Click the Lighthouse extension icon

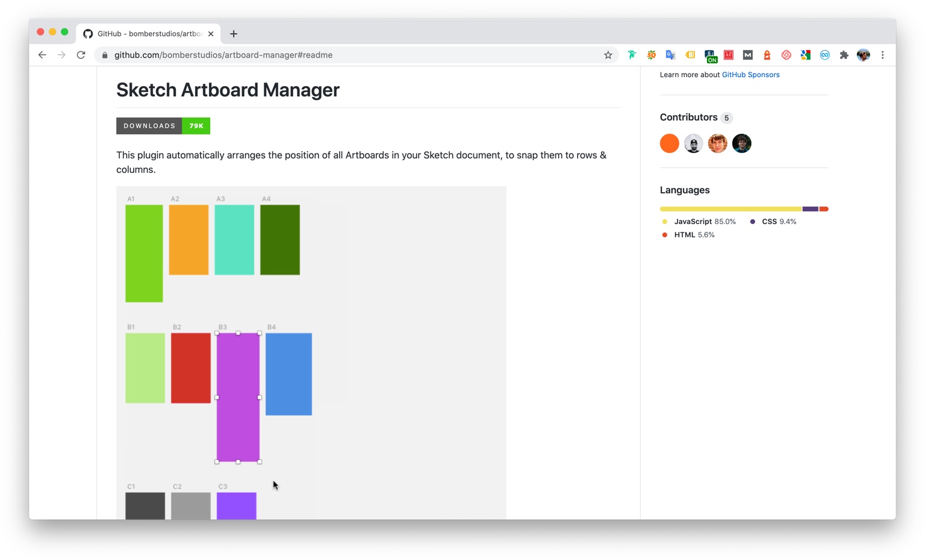[x=767, y=55]
